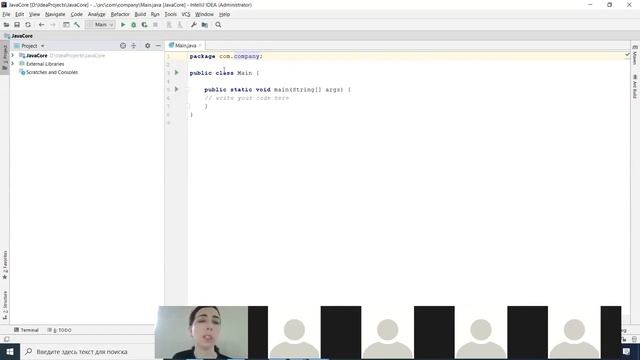The height and width of the screenshot is (360, 640).
Task: Open the TODO tool window tab
Action: [60, 330]
